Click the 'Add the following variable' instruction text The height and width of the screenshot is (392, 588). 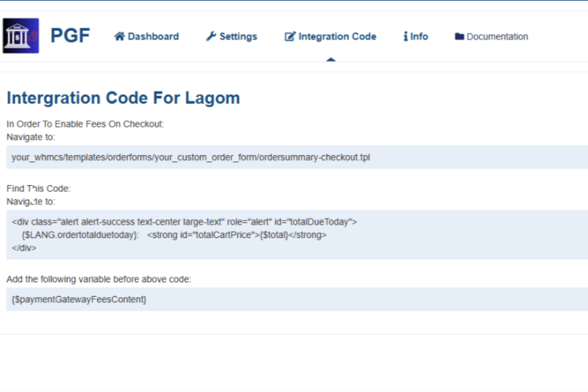(x=99, y=279)
